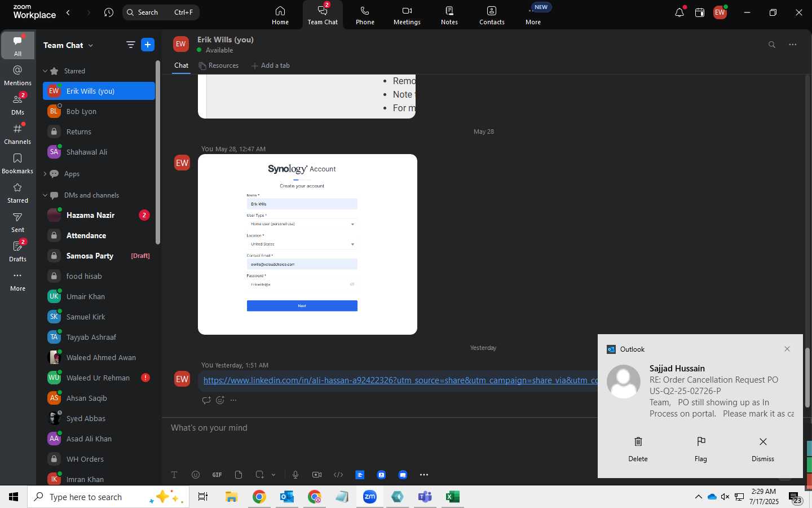This screenshot has height=508, width=812.
Task: Switch to the Resources tab
Action: pyautogui.click(x=218, y=65)
